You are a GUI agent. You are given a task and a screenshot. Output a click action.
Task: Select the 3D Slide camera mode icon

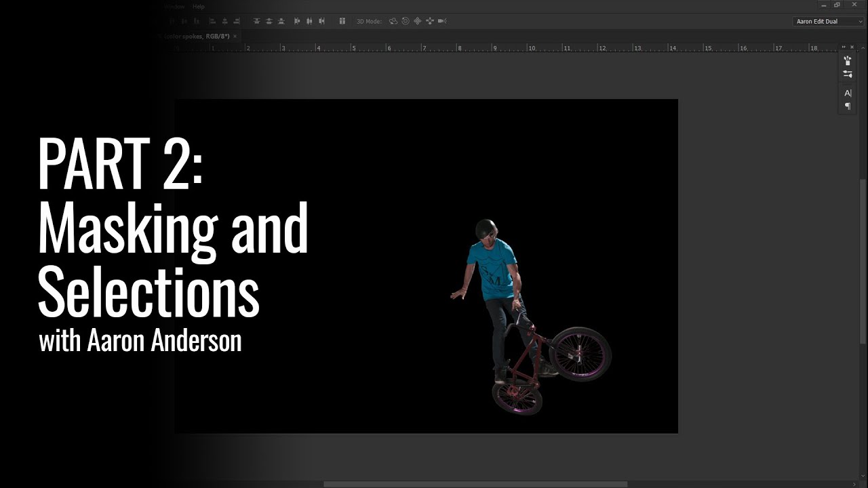click(430, 21)
